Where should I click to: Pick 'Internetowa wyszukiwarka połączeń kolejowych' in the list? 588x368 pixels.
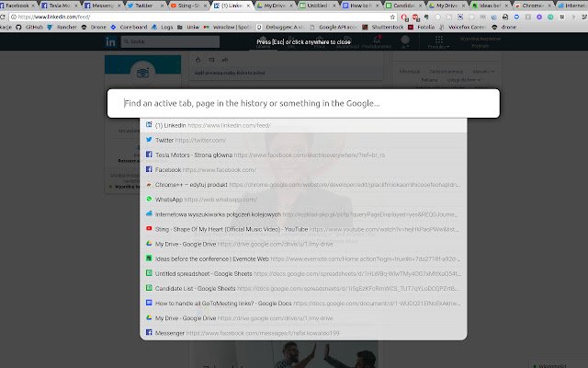pos(303,214)
